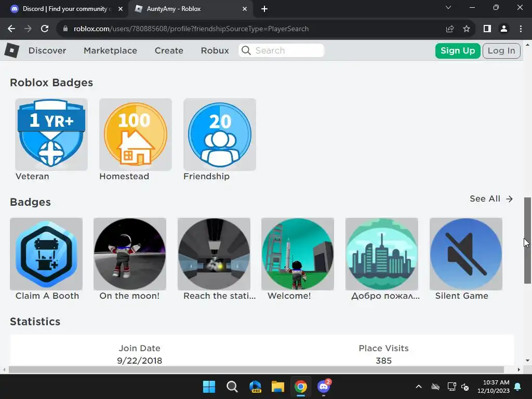The height and width of the screenshot is (399, 532).
Task: Bookmark this page with the star icon
Action: point(467,29)
